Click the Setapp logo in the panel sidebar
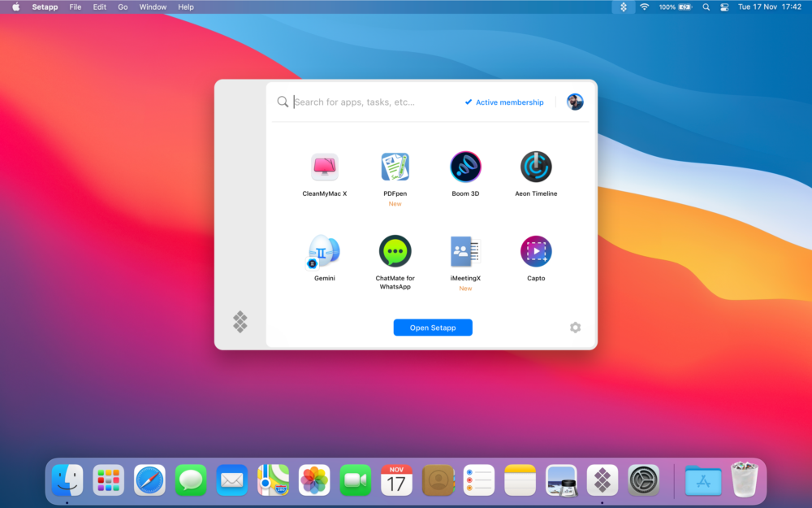 click(x=240, y=322)
